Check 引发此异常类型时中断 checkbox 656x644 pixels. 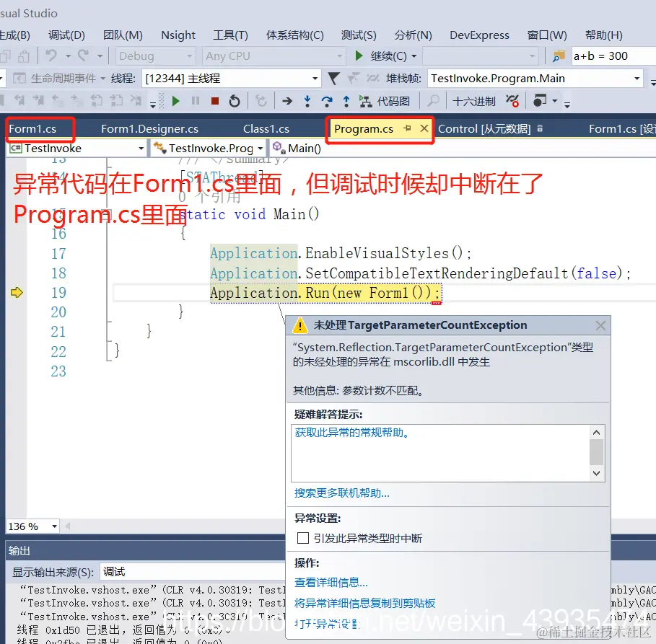click(303, 538)
